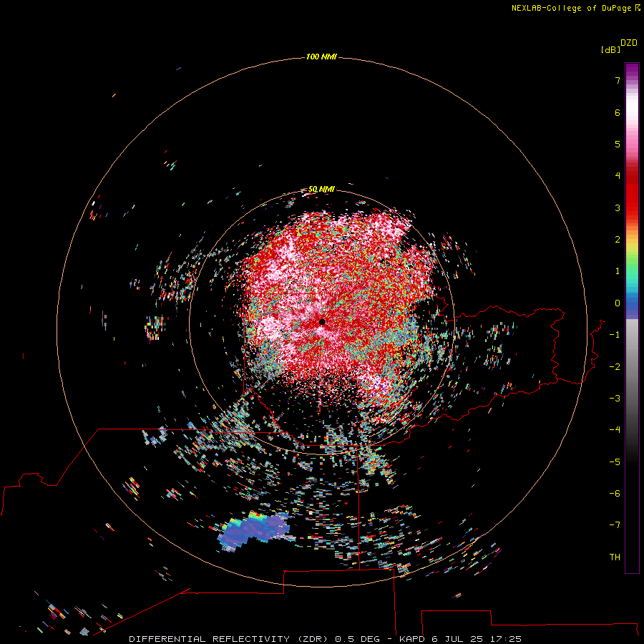This screenshot has height=644, width=644.
Task: Click the 7 value on the color scale
Action: (x=618, y=80)
